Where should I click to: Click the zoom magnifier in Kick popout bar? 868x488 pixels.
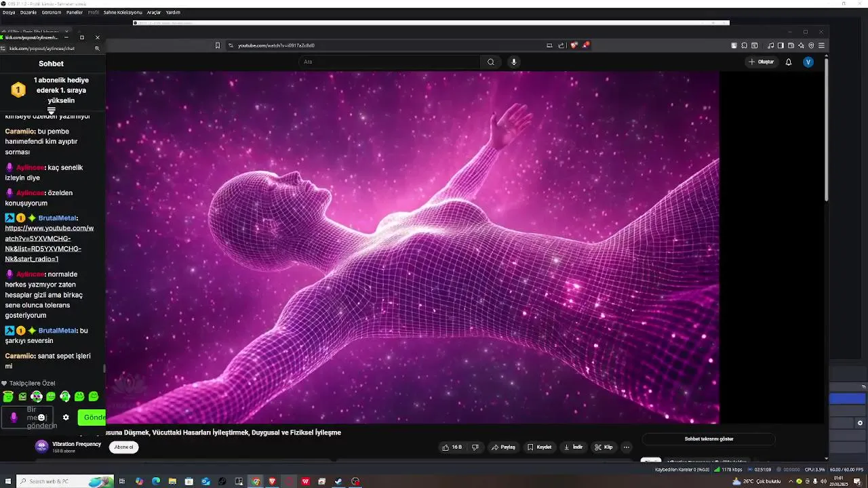click(x=97, y=49)
